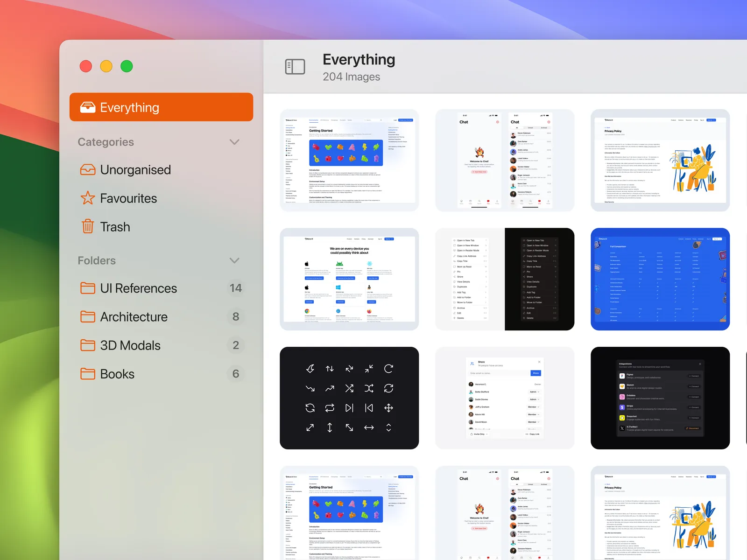Collapse the Folders section chevron
Image resolution: width=747 pixels, height=560 pixels.
[x=234, y=260]
